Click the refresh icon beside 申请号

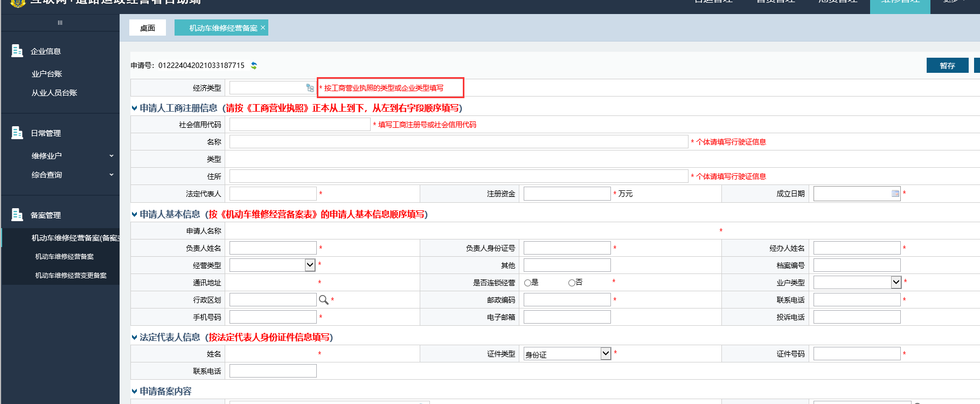[254, 66]
